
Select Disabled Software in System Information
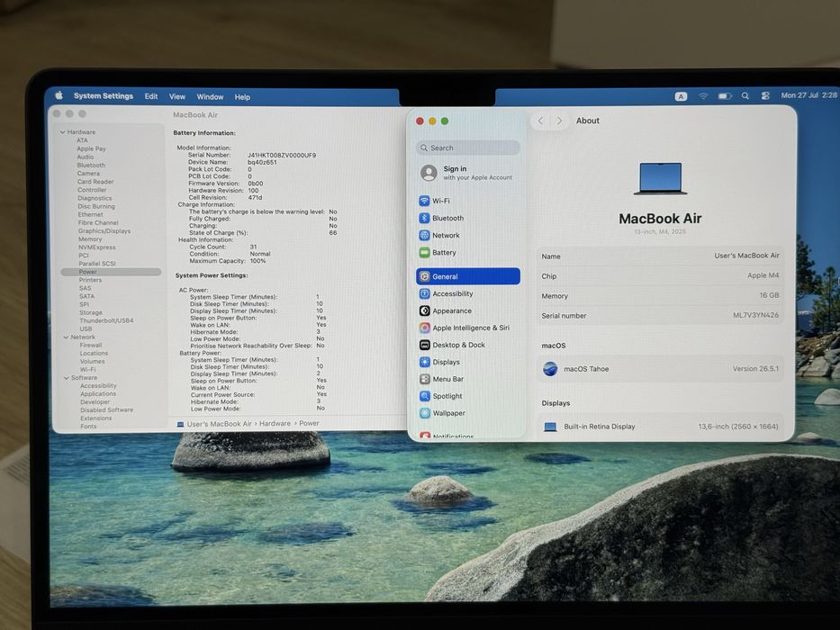coord(106,410)
